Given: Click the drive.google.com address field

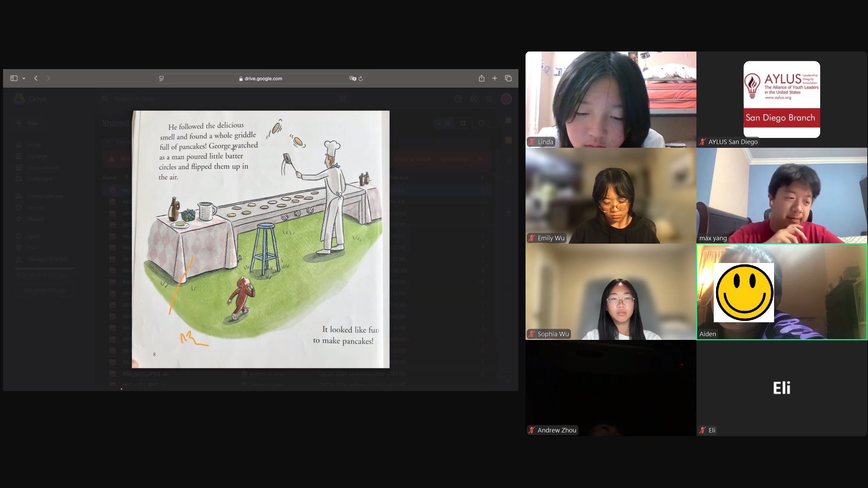Looking at the screenshot, I should click(260, 78).
